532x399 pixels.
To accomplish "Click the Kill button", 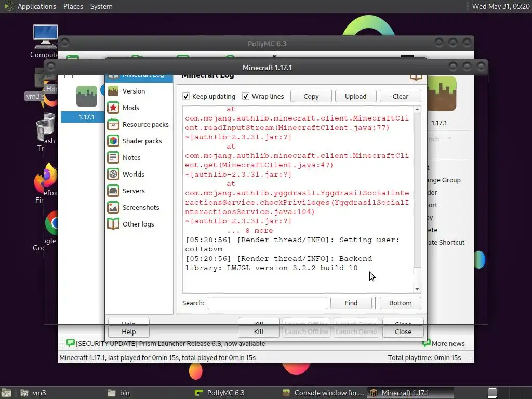I will pos(259,331).
